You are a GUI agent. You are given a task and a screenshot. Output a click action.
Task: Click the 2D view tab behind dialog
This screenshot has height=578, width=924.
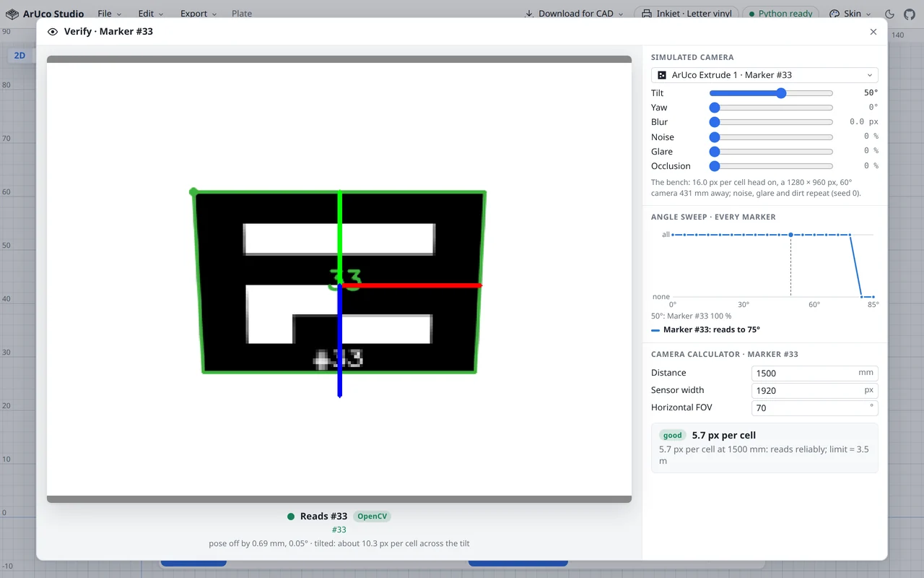coord(19,56)
